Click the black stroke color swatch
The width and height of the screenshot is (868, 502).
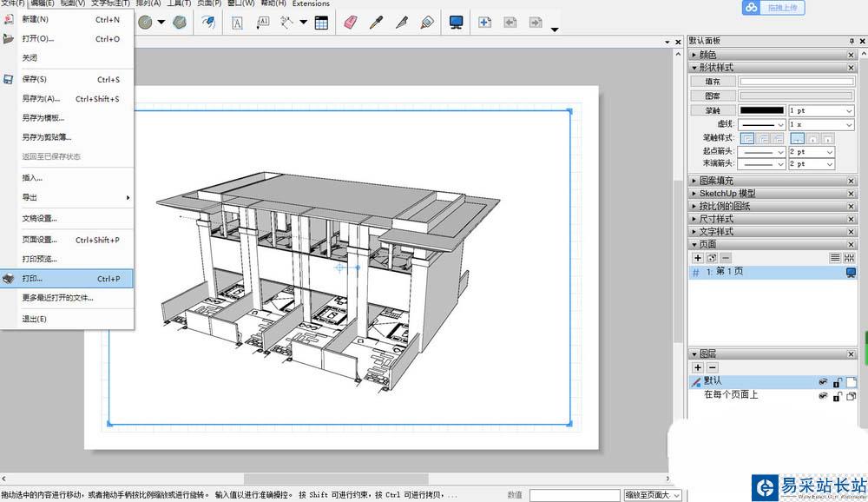point(761,111)
